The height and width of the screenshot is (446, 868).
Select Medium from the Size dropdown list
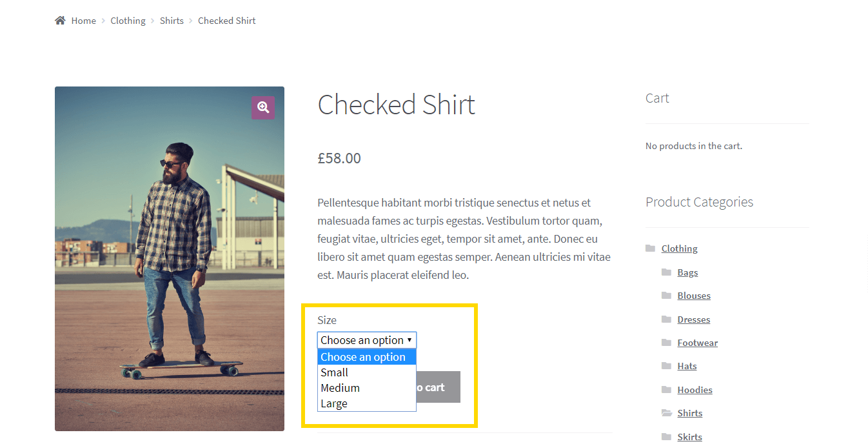click(340, 388)
